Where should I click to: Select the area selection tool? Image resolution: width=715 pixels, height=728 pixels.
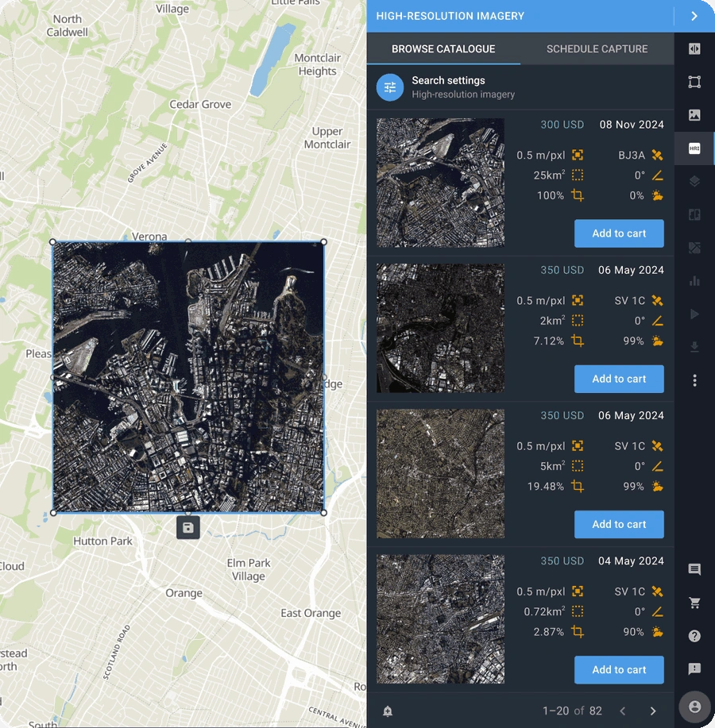tap(694, 82)
